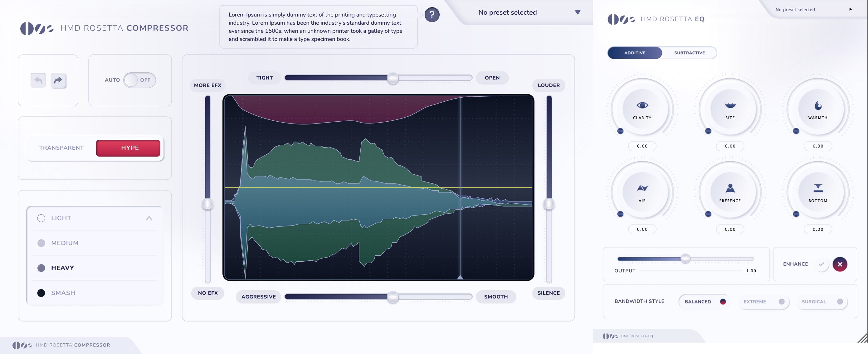868x354 pixels.
Task: Click the redo arrow button
Action: [58, 80]
